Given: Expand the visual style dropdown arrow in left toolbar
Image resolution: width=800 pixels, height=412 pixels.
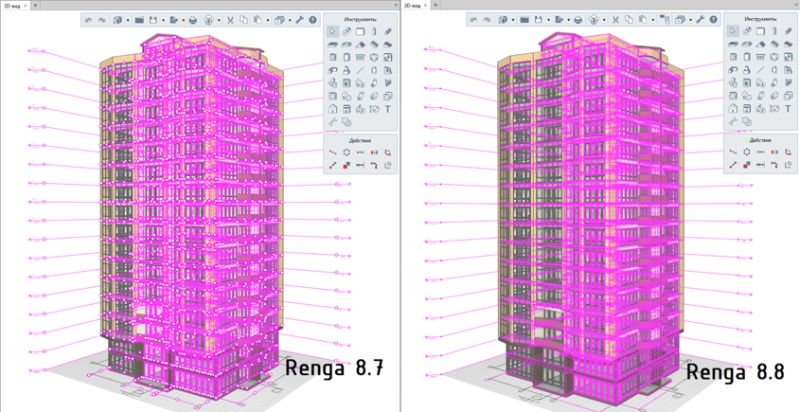Looking at the screenshot, I should (217, 20).
